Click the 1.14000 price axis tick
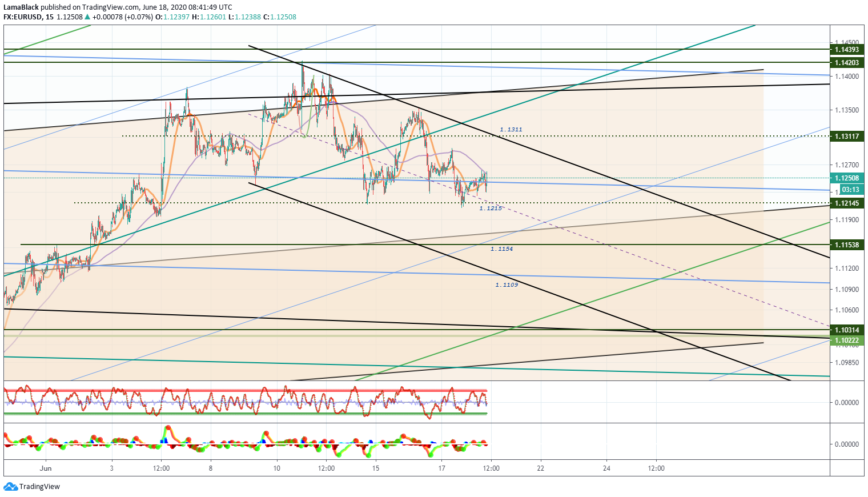868x497 pixels. point(847,77)
